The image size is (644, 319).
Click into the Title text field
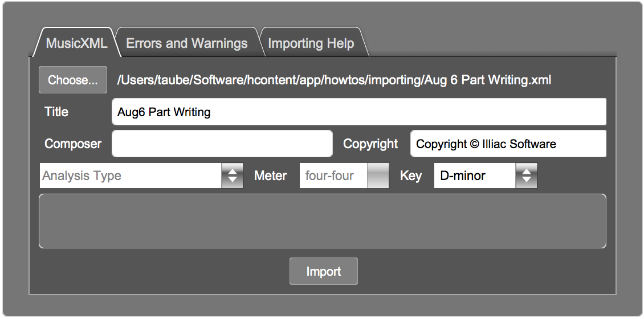click(x=358, y=112)
